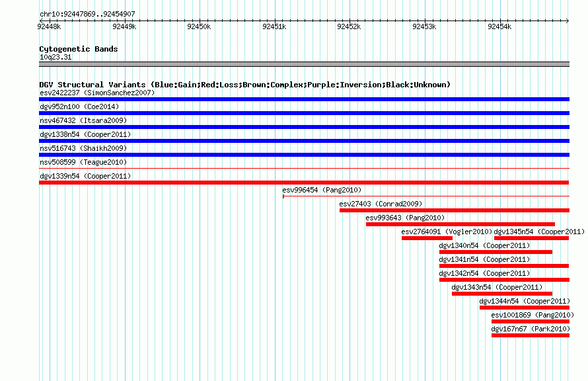Open the dgv1344n54 (Cooper2011) label
This screenshot has height=381, width=588.
(x=525, y=301)
